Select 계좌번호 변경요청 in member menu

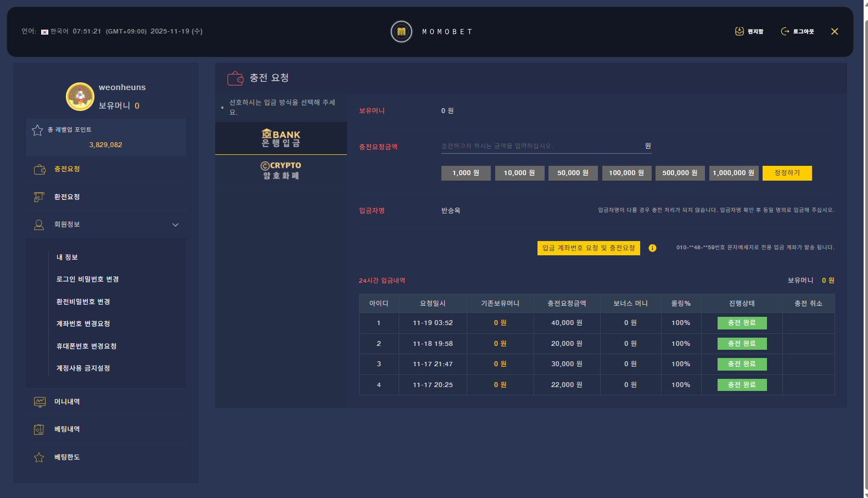83,324
